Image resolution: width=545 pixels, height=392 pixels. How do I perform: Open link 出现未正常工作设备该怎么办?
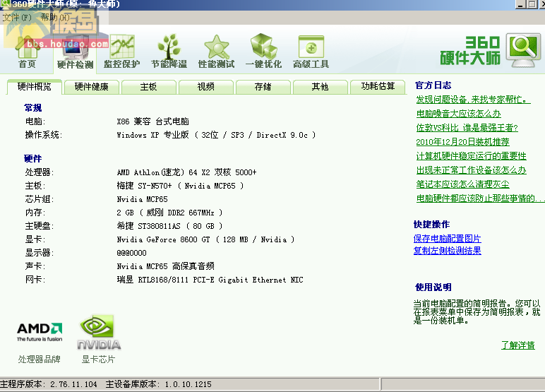472,170
